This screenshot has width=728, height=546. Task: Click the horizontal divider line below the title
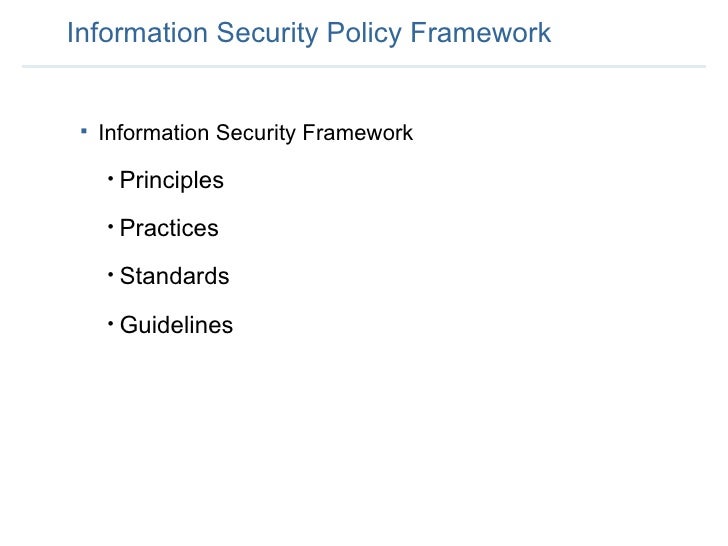364,66
